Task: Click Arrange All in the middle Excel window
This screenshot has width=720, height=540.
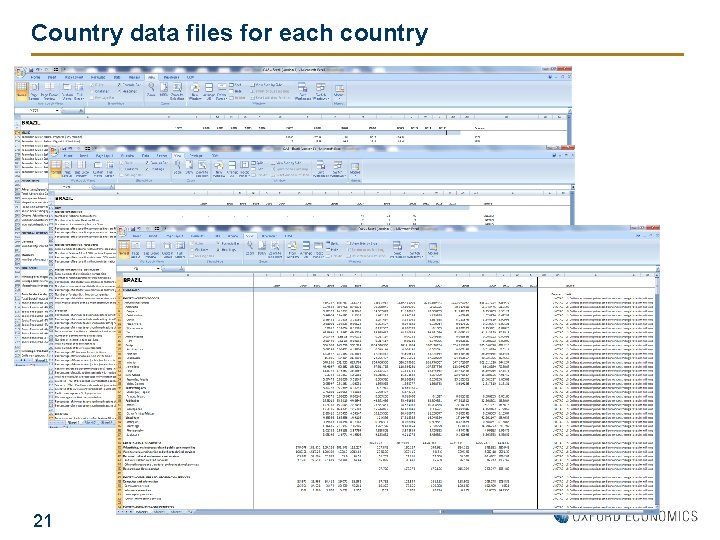Action: click(x=231, y=169)
